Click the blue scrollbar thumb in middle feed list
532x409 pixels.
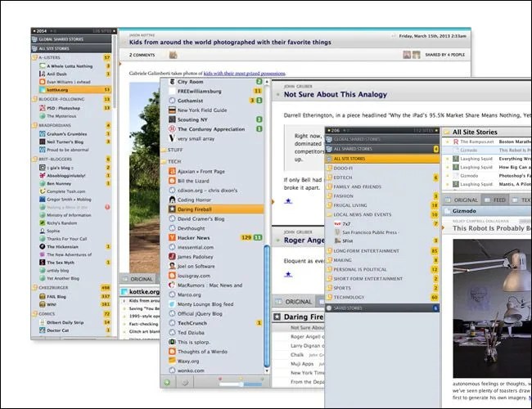(267, 307)
